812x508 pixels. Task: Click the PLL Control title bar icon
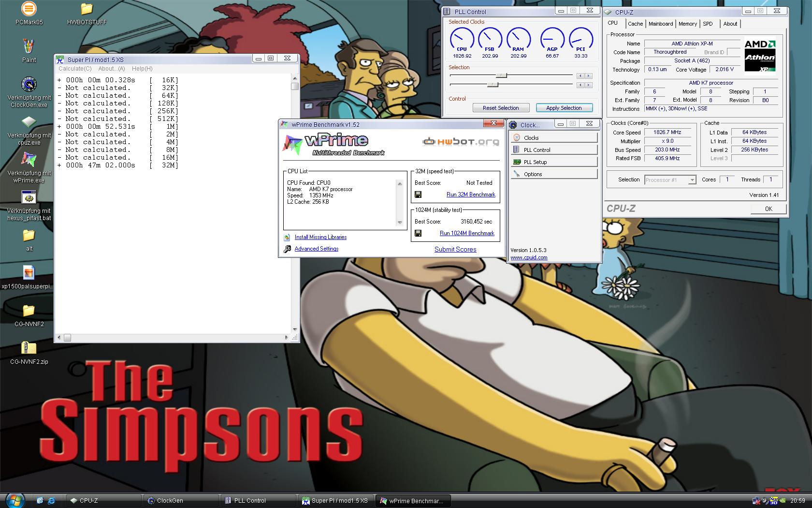tap(448, 12)
